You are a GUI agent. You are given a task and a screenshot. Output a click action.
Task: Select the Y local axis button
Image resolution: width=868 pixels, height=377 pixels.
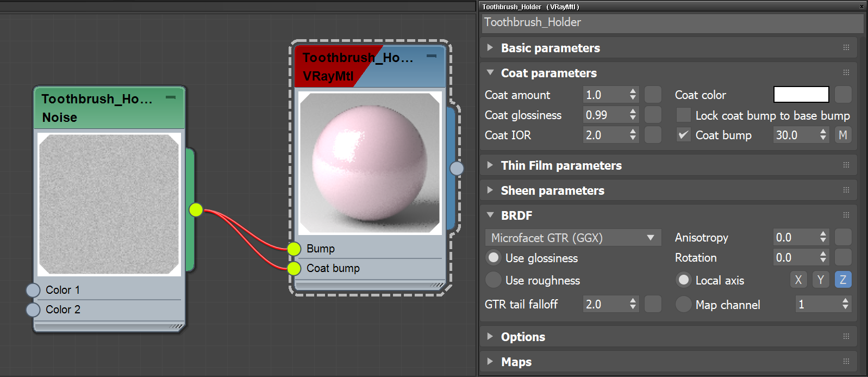pyautogui.click(x=821, y=280)
